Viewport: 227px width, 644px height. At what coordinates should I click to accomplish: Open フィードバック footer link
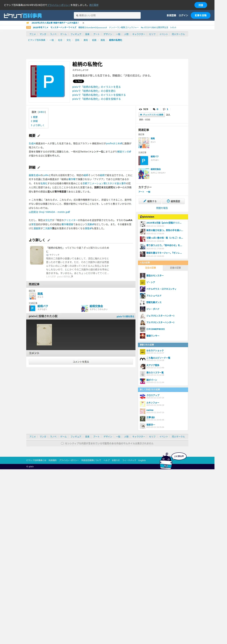(x=129, y=460)
